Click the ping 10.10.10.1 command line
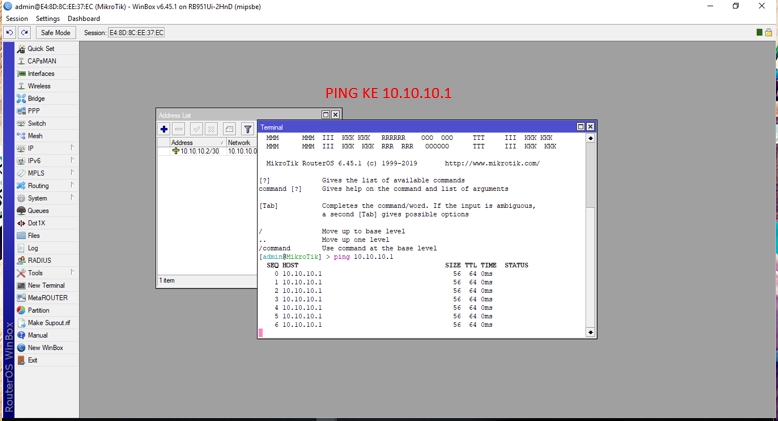Screen dimensions: 778x421 click(326, 257)
